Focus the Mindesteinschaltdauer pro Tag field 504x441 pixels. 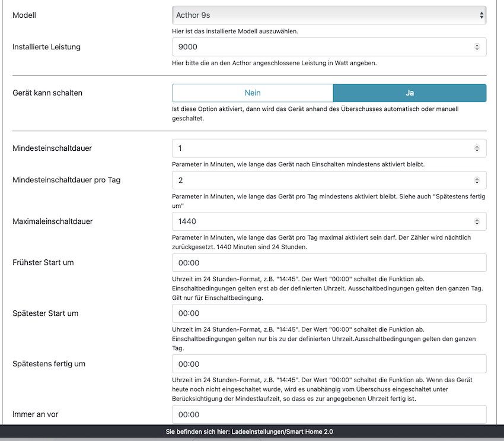[320, 180]
